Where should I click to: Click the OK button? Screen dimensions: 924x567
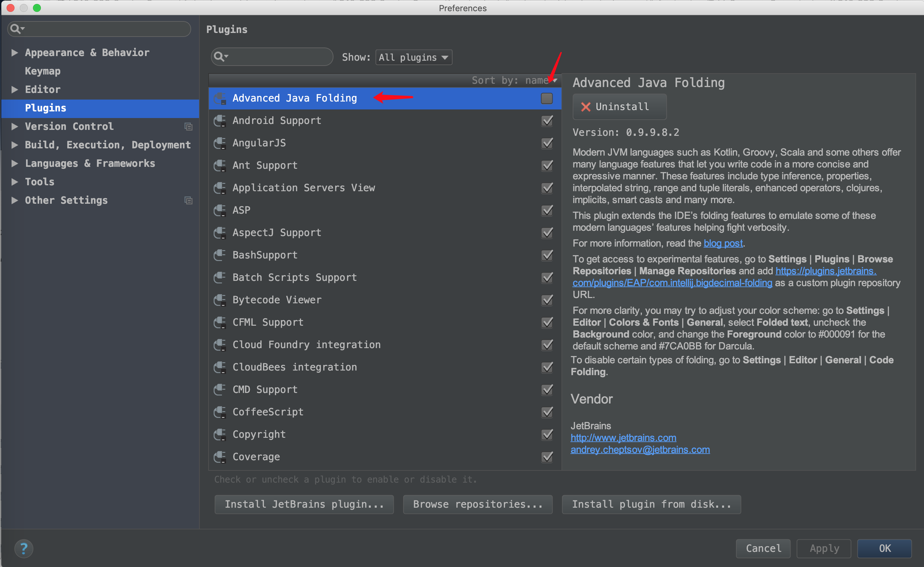click(884, 549)
